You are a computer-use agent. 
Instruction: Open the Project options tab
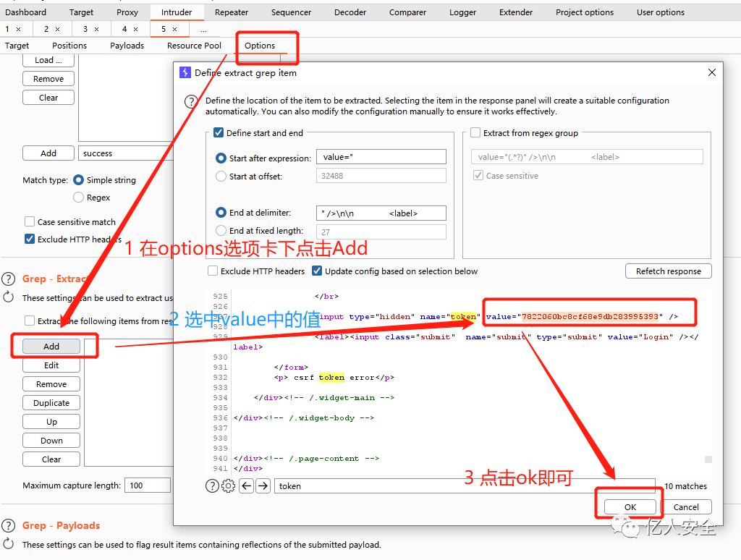tap(585, 12)
